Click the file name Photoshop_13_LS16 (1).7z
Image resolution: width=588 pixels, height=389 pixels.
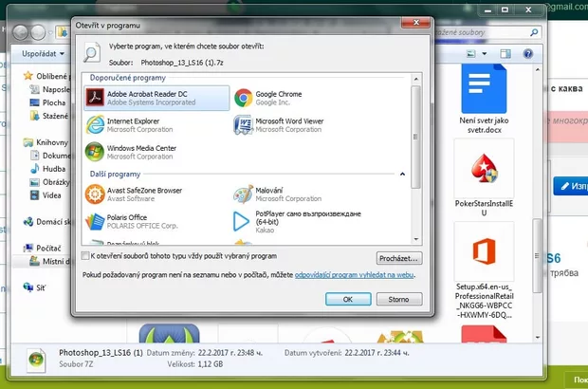tap(182, 63)
